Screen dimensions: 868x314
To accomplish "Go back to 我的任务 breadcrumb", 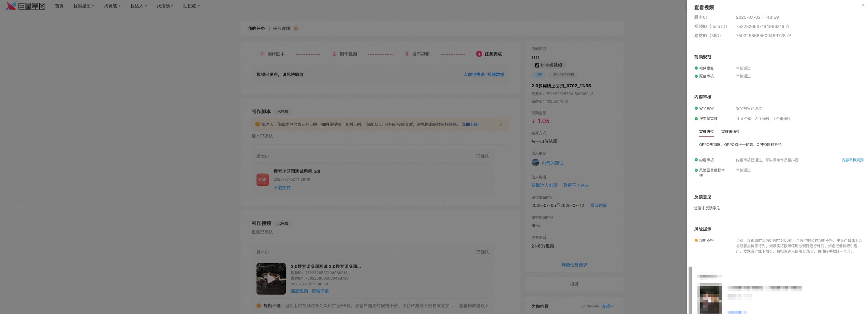I will pos(256,29).
